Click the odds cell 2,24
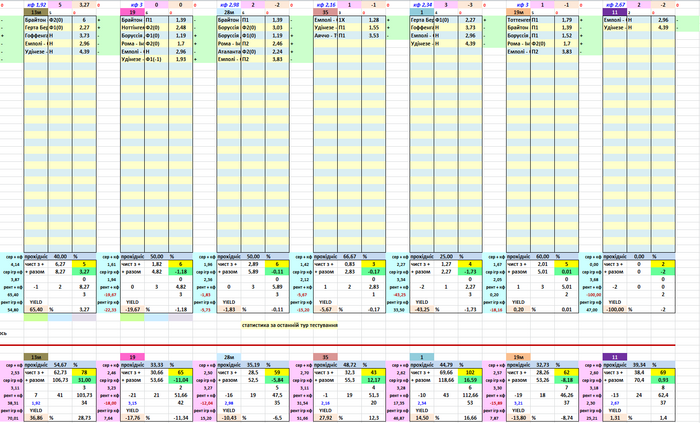The height and width of the screenshot is (423, 700). click(x=277, y=51)
